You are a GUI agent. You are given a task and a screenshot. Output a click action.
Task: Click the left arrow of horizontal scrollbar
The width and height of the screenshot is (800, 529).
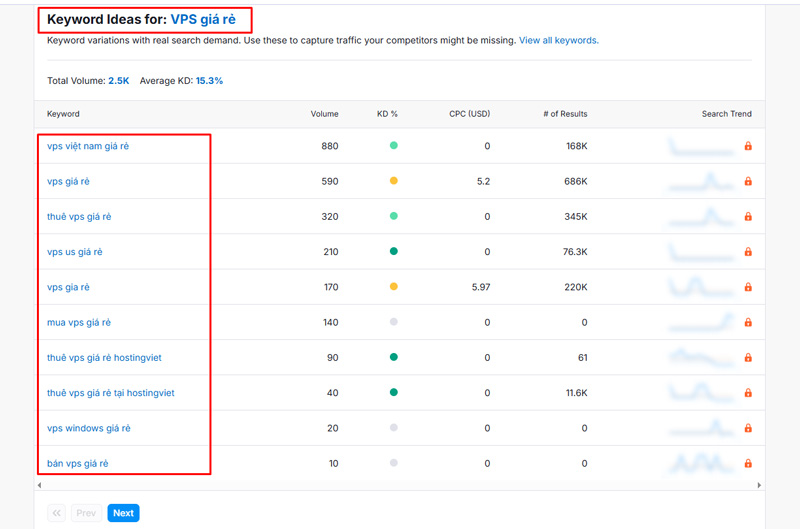coord(40,485)
